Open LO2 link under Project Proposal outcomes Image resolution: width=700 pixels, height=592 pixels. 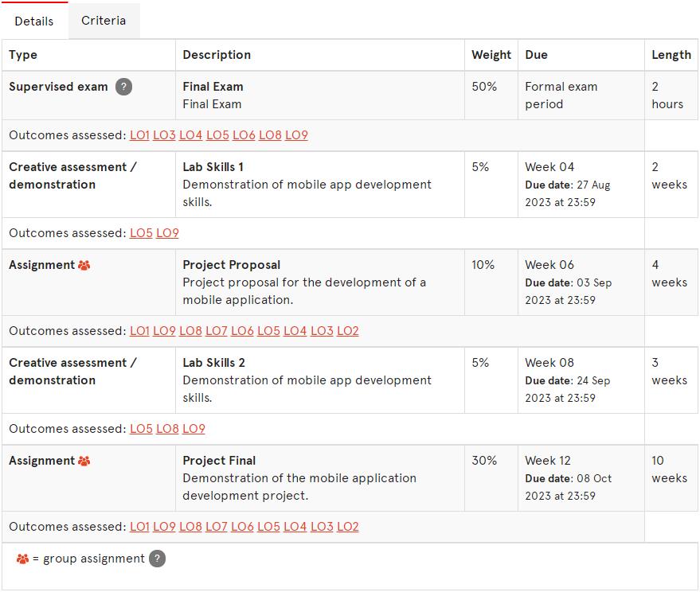click(348, 331)
